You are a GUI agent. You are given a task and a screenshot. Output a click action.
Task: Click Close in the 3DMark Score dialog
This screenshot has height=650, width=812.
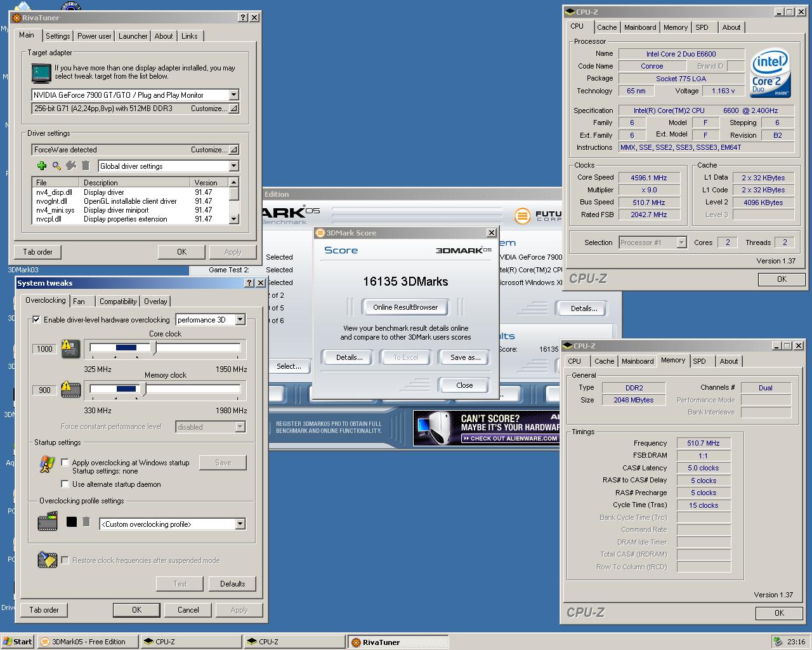pyautogui.click(x=464, y=385)
